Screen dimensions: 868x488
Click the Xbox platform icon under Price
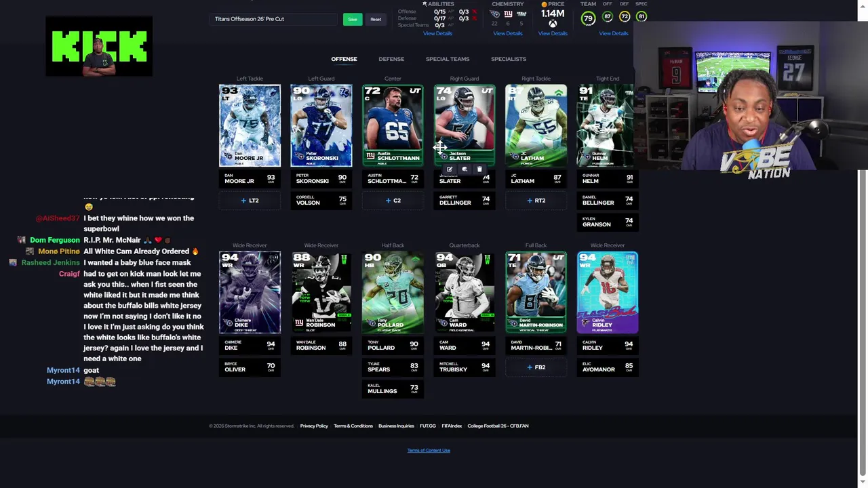tap(553, 24)
